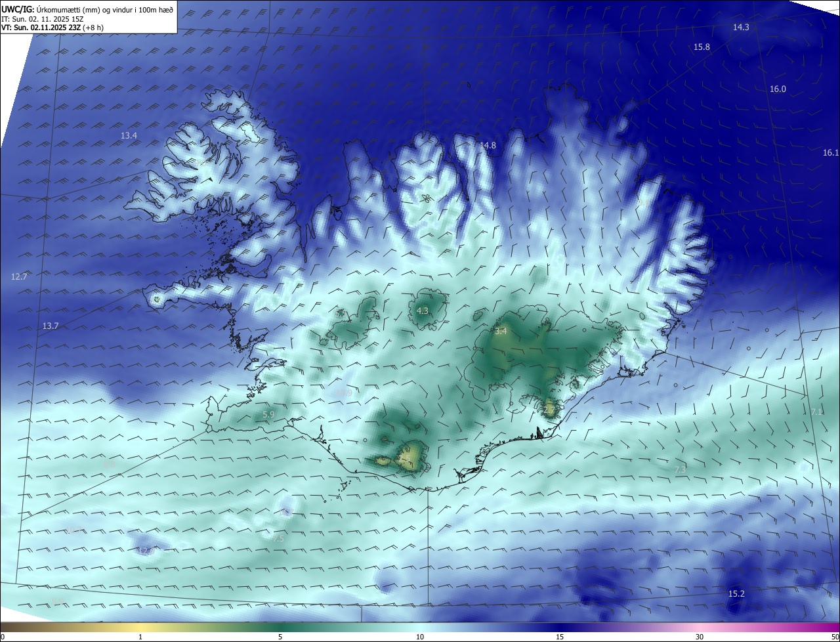
Task: Click the valid time 'VT: Sun. 02.11.2025 23Z (+8 h)'
Action: (x=52, y=28)
